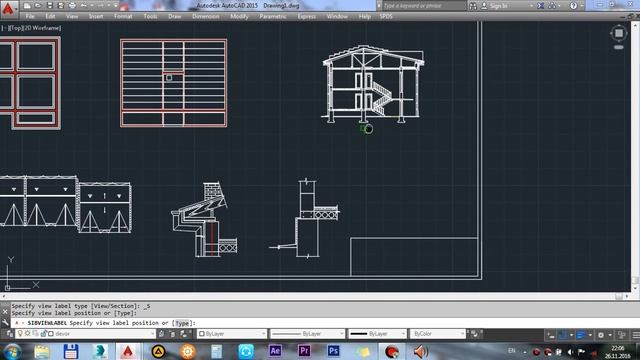Click the keyword search input field
The width and height of the screenshot is (640, 360).
(424, 6)
